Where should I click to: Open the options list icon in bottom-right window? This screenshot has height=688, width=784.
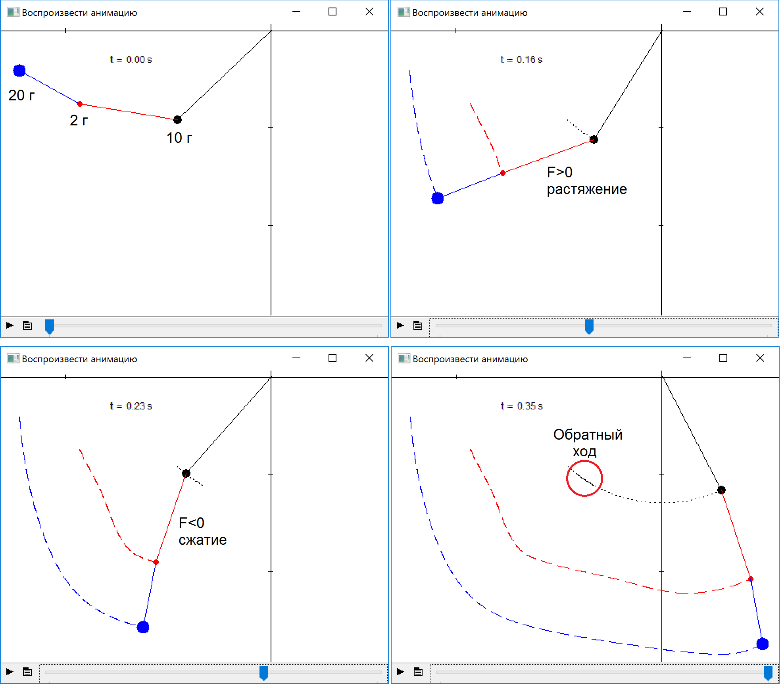click(x=418, y=672)
